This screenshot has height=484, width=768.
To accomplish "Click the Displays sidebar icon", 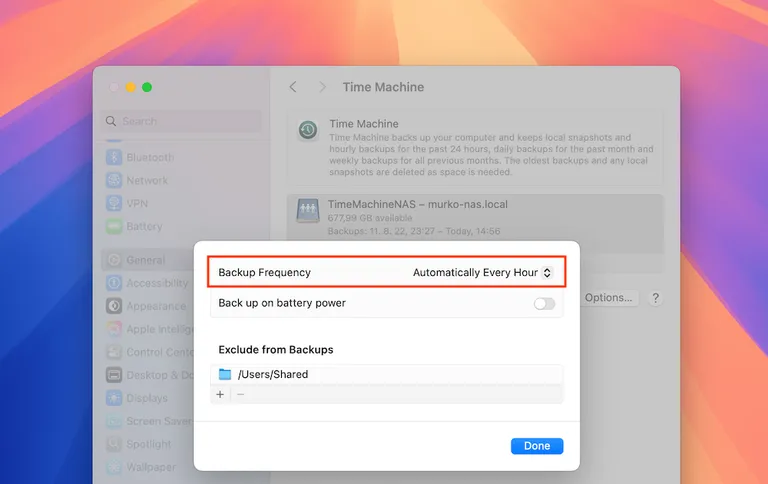I will (x=114, y=398).
